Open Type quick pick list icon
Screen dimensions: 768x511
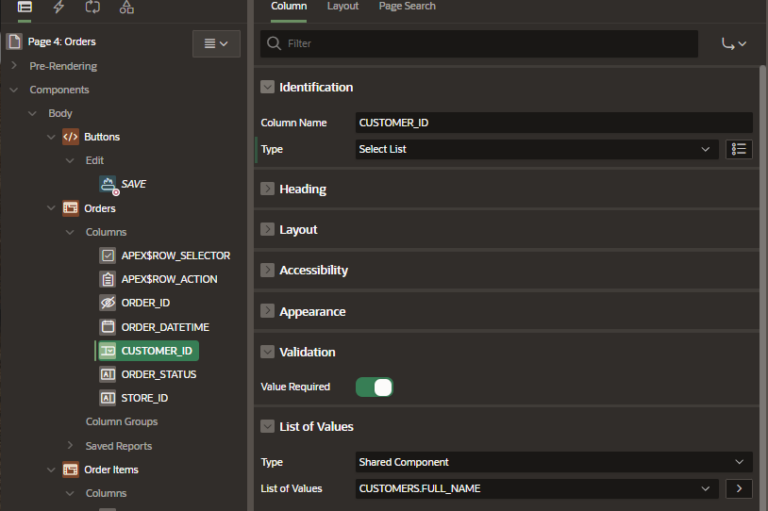click(x=739, y=149)
